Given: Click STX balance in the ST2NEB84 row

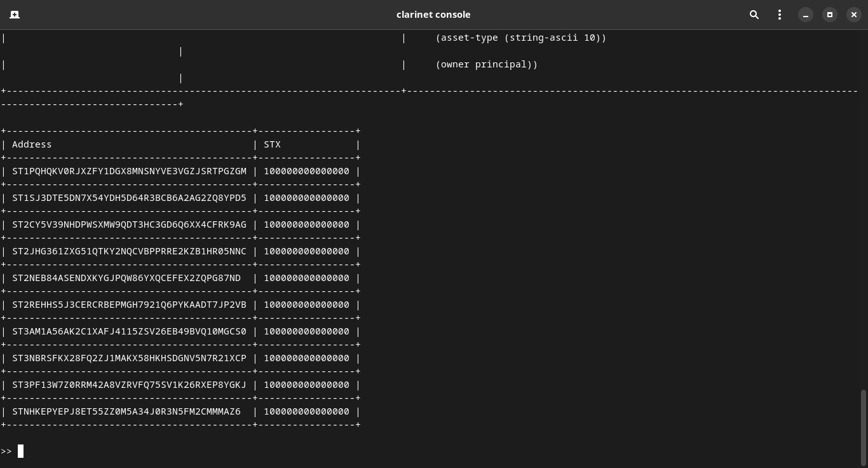Looking at the screenshot, I should (x=306, y=278).
